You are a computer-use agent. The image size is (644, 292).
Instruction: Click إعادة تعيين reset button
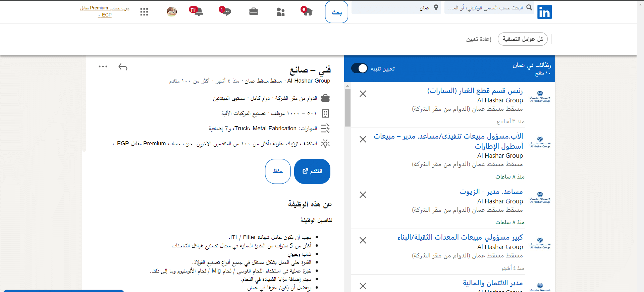pos(479,39)
